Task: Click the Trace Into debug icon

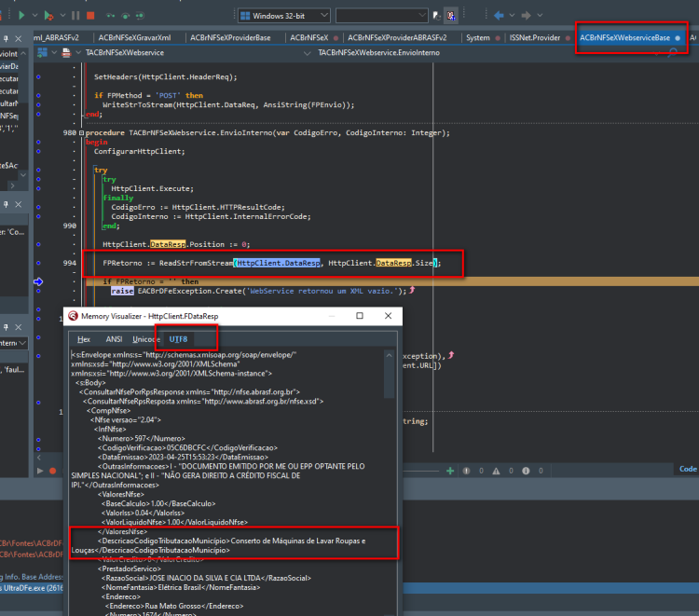Action: pos(110,16)
